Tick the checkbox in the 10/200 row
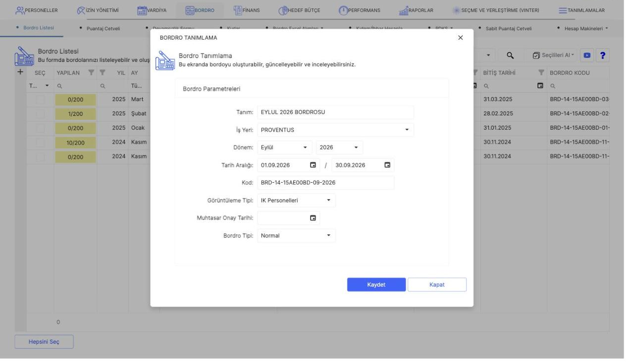 tap(40, 142)
